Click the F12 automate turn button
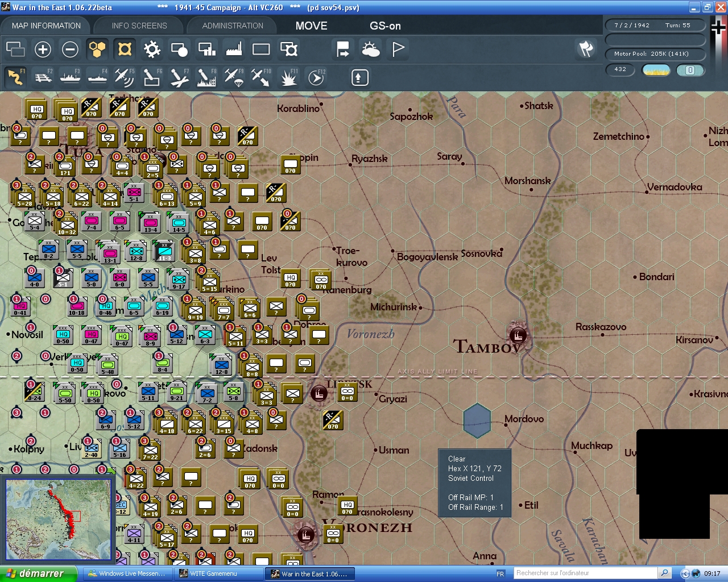Screen dimensions: 728x582 point(316,77)
